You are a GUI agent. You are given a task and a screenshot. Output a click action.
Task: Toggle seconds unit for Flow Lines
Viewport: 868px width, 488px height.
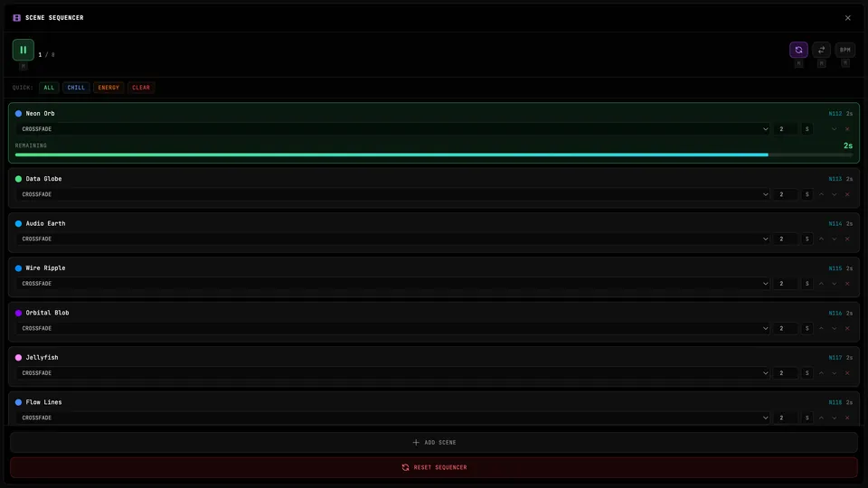[807, 418]
